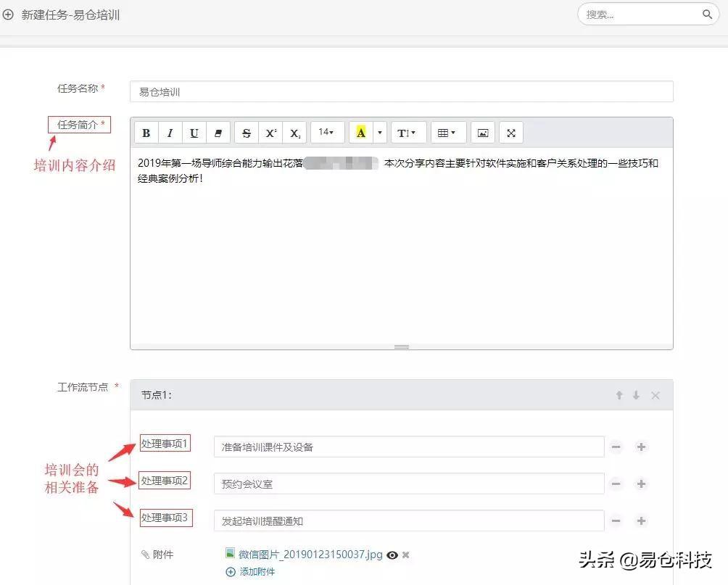Apply subscript formatting
728x585 pixels.
294,132
